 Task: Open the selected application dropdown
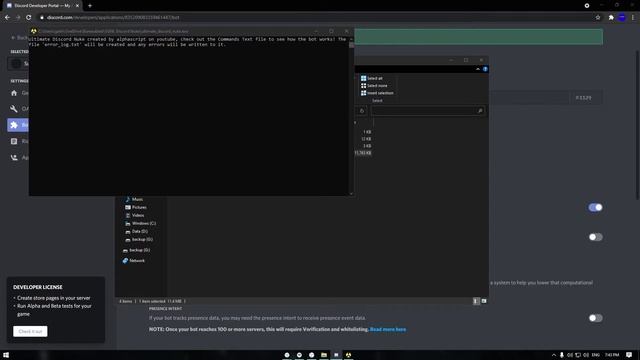coord(18,63)
